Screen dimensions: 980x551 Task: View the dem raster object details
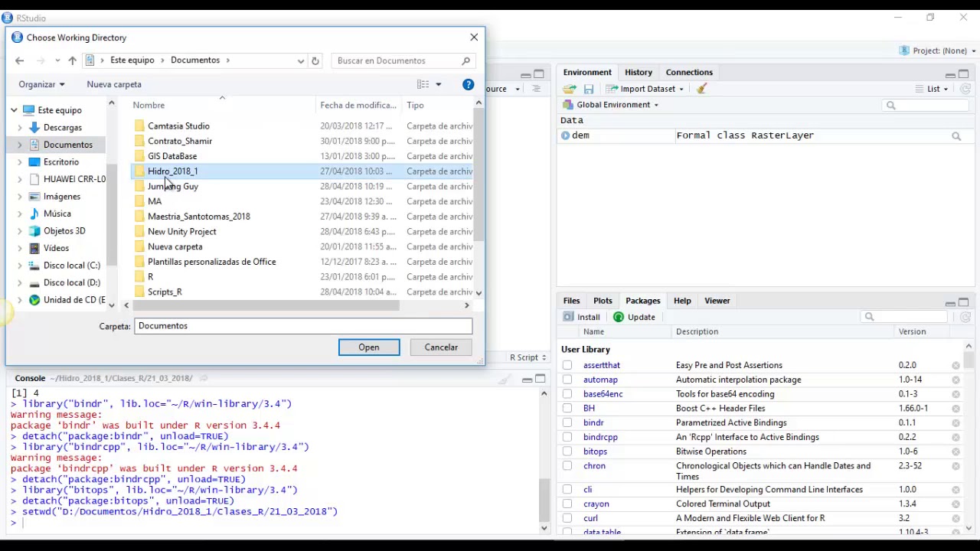click(956, 136)
